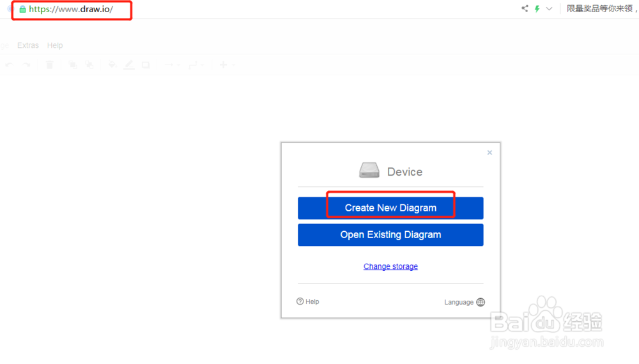Select the Line Color pencil icon

[x=128, y=64]
